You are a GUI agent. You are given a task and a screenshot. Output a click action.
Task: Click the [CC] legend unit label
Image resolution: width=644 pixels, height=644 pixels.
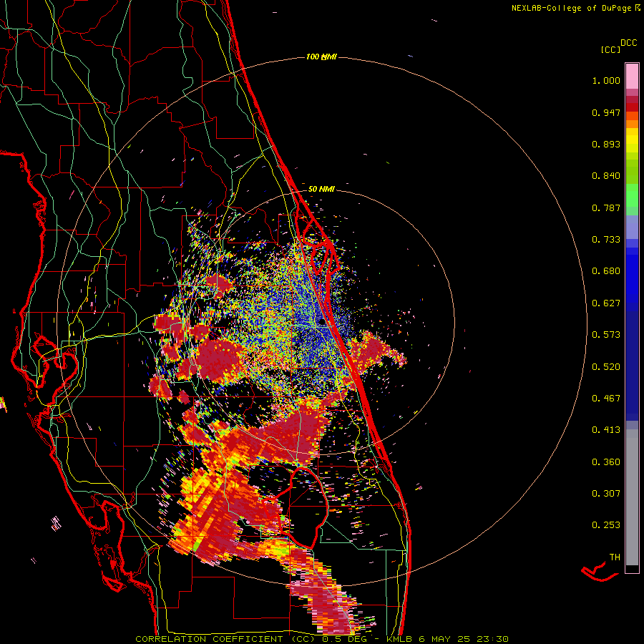pos(611,49)
